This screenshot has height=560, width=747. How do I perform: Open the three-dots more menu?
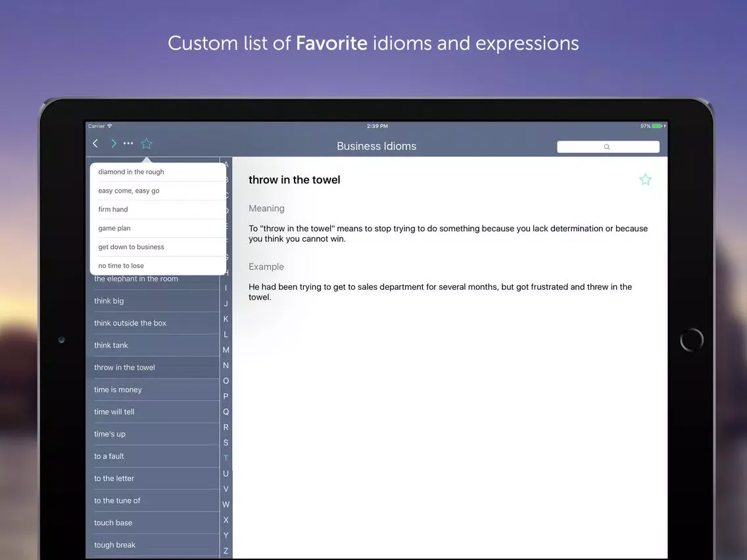pyautogui.click(x=128, y=143)
